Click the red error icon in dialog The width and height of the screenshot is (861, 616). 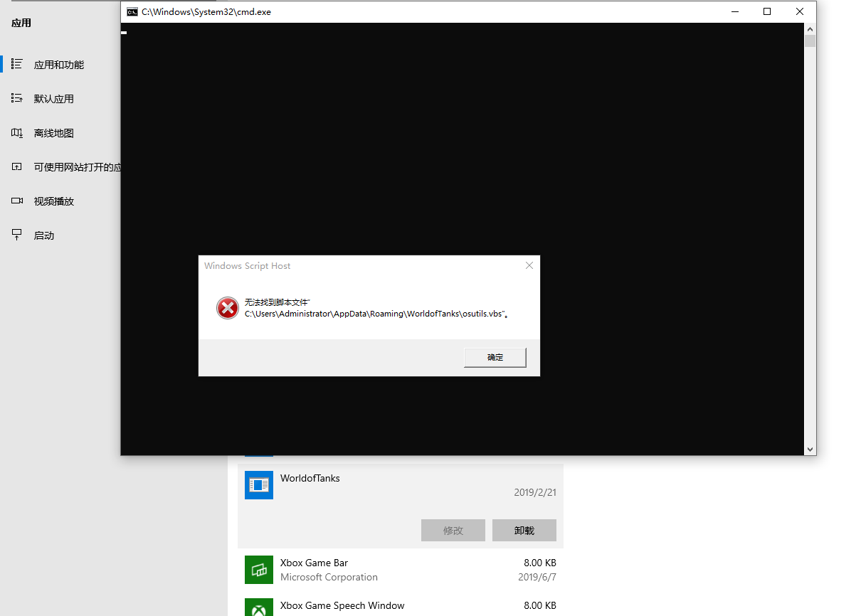[228, 308]
